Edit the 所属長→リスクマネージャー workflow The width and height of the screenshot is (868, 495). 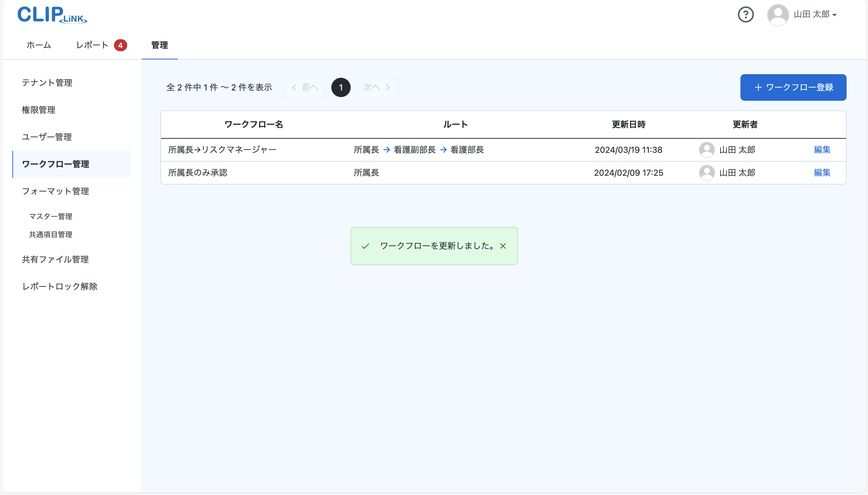822,150
